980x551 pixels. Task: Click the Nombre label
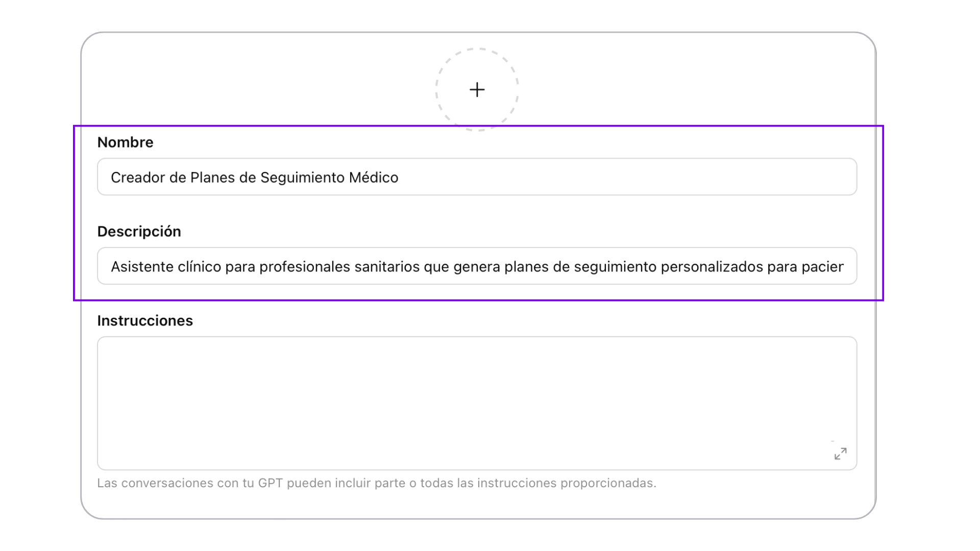click(125, 142)
